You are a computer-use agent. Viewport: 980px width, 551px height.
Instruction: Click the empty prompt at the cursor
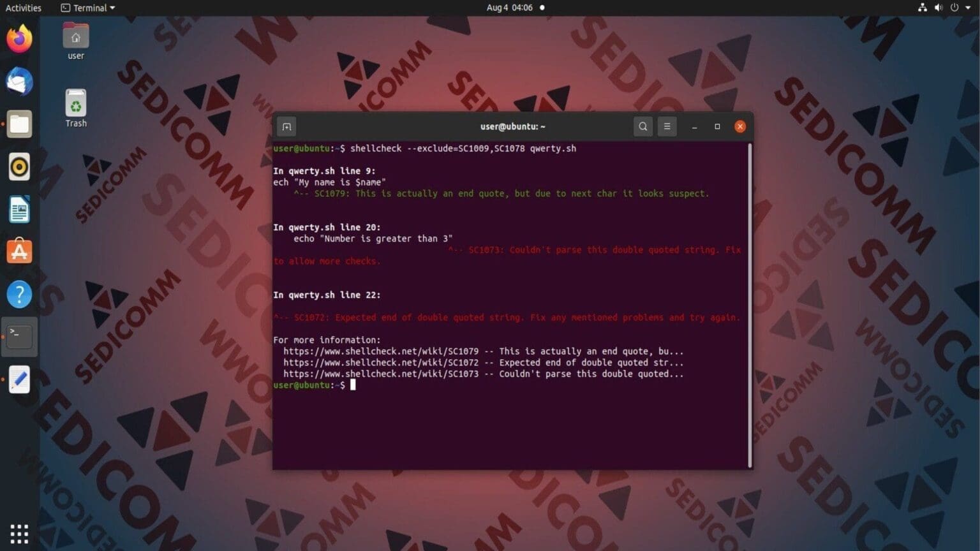[x=353, y=385]
